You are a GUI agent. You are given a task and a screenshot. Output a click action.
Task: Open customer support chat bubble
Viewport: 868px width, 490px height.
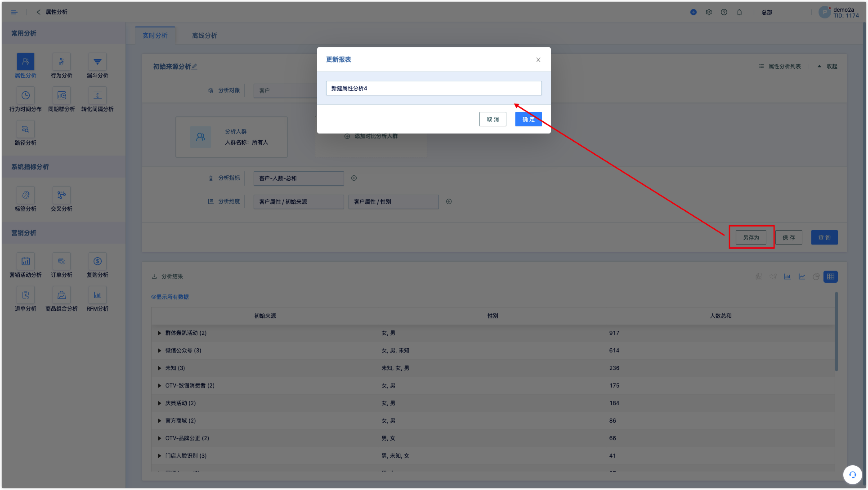coord(852,474)
